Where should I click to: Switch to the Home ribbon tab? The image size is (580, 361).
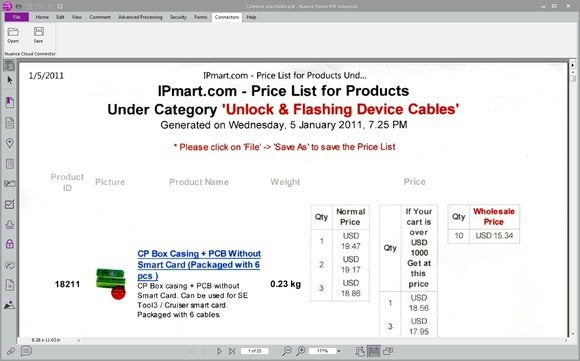[x=42, y=17]
